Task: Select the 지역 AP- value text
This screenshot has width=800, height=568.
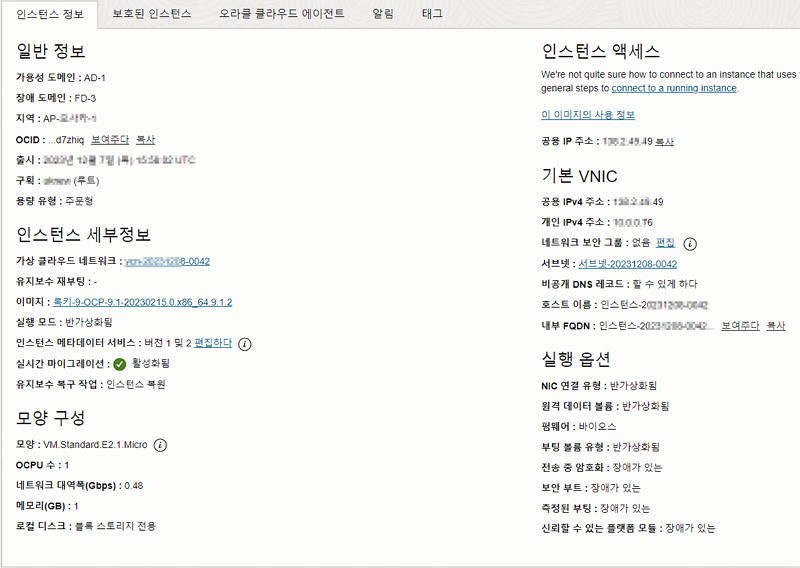Action: 70,118
